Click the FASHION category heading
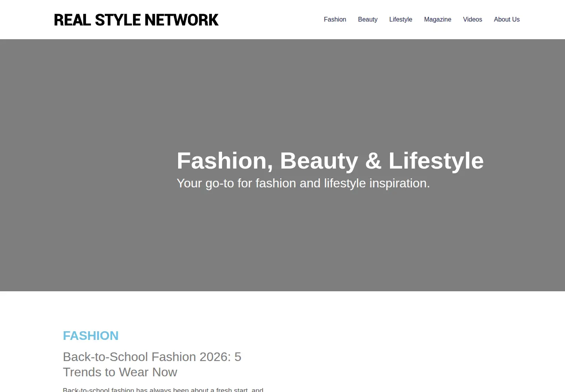This screenshot has width=565, height=392. coord(91,336)
